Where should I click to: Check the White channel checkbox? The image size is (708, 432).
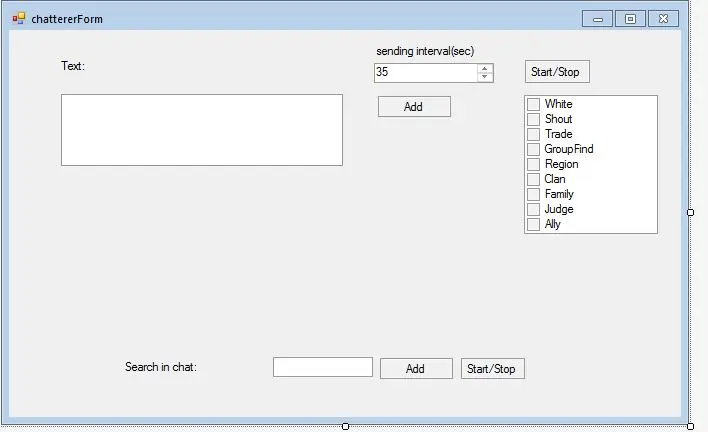[x=534, y=105]
